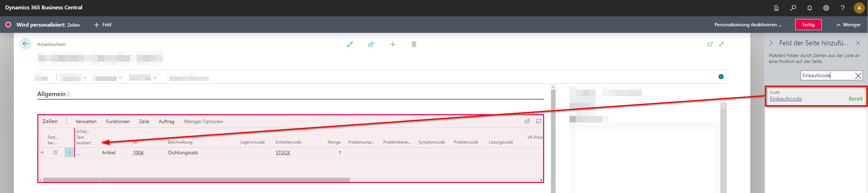Click the + Feld button
This screenshot has height=193, width=868.
click(x=103, y=25)
